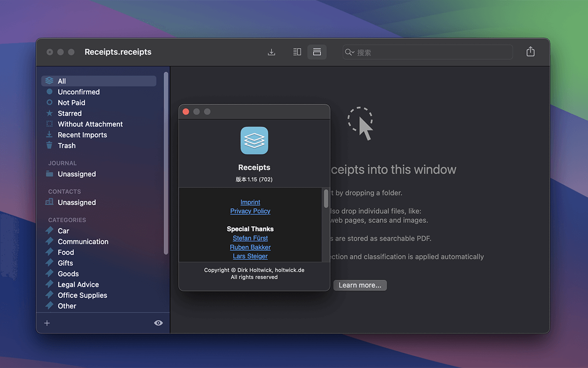588x368 pixels.
Task: Close the About Receipts dialog
Action: point(186,112)
